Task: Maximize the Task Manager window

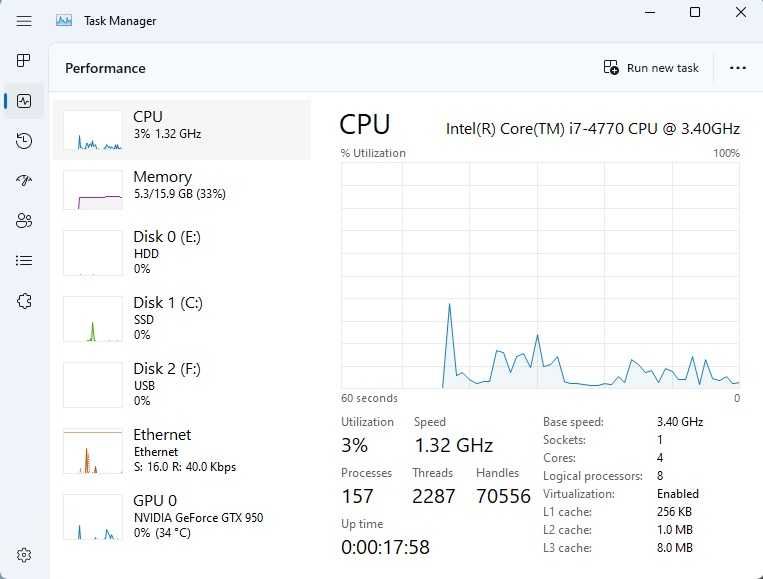Action: 695,13
